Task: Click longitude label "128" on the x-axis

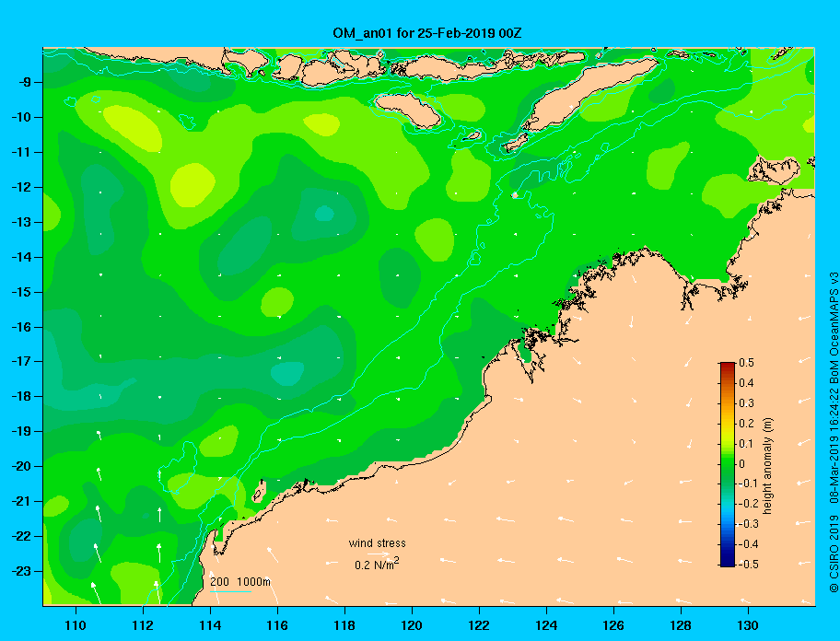Action: (681, 625)
